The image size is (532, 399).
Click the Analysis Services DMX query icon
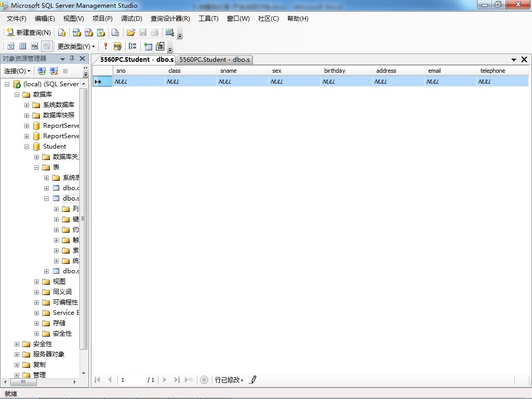[89, 32]
